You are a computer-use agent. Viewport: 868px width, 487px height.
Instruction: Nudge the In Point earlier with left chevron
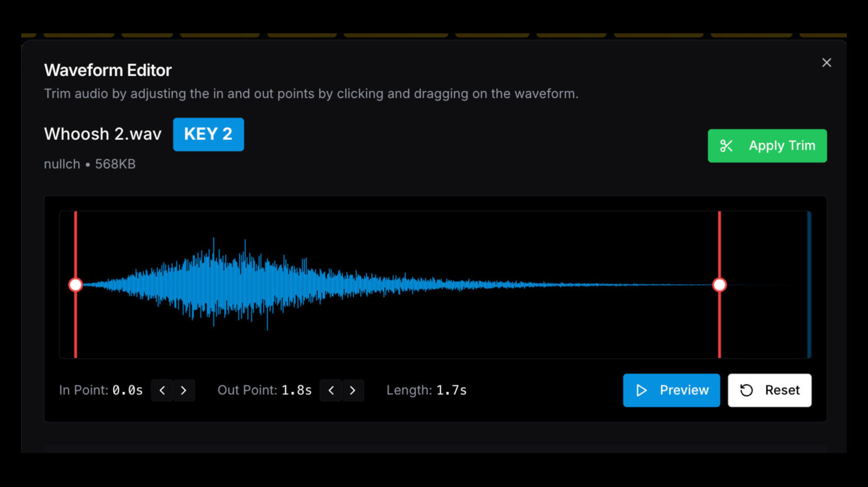(x=162, y=390)
